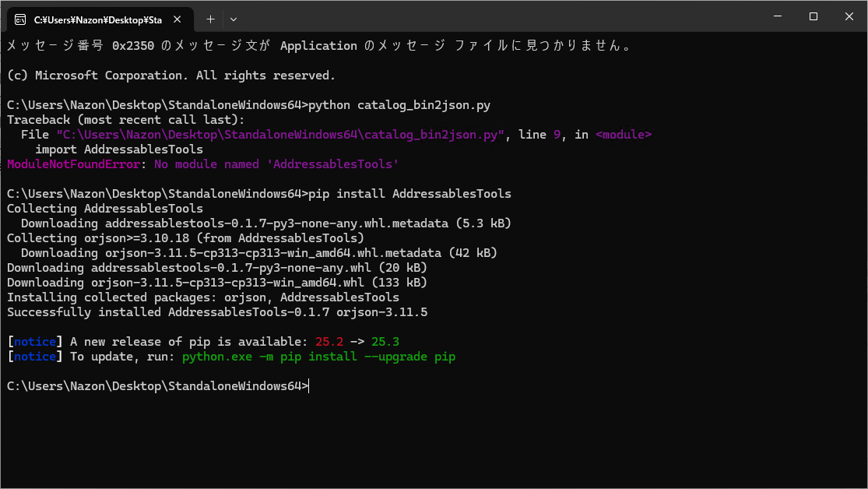The height and width of the screenshot is (489, 868).
Task: Minimize the terminal window
Action: coord(777,16)
